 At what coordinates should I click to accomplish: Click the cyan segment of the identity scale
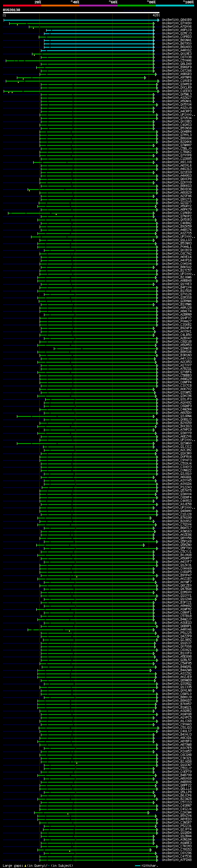pos(175,6)
